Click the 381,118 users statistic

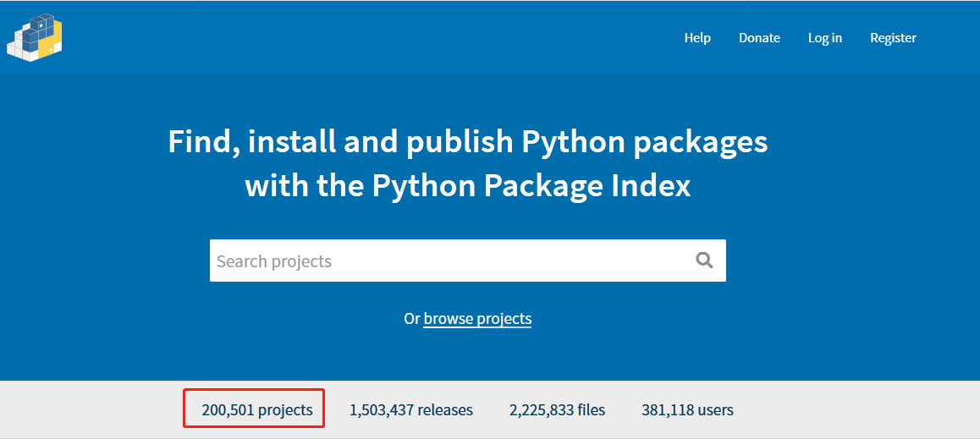point(687,410)
